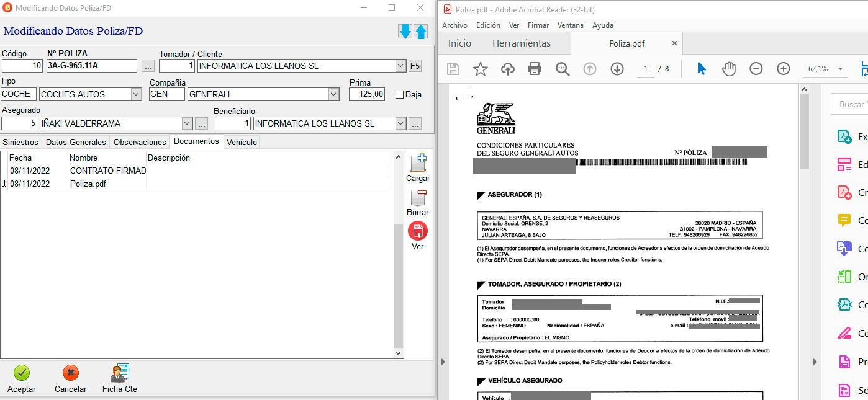Click the ellipsis button next to Nº POLIZA
The height and width of the screenshot is (400, 868).
[147, 66]
